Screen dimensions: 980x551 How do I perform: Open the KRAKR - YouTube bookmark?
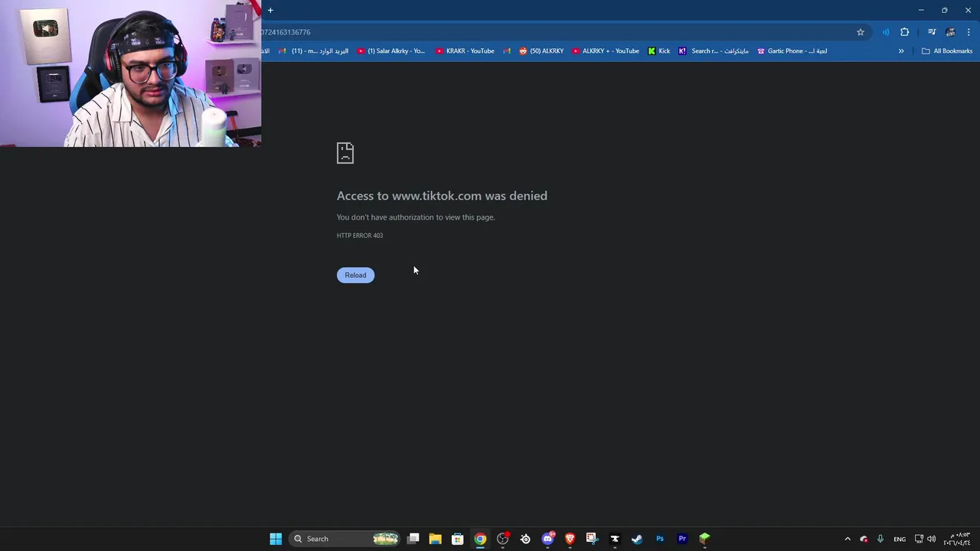click(465, 51)
